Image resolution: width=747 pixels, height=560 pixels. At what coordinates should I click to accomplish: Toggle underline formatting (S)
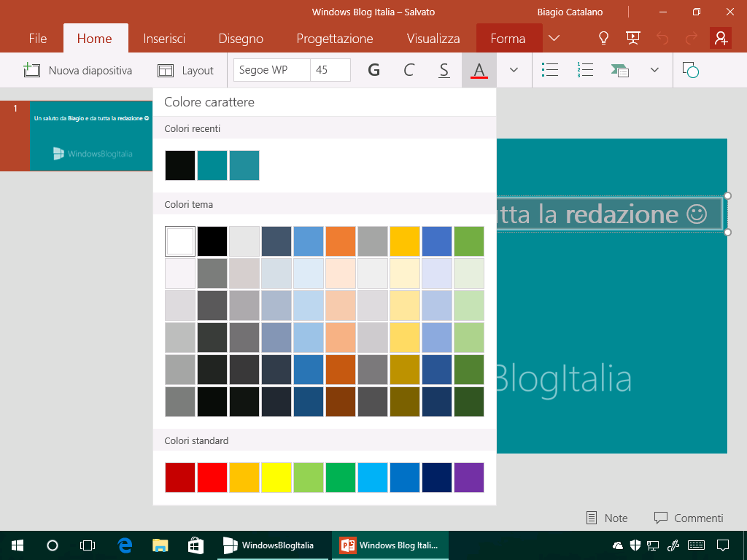click(x=444, y=70)
